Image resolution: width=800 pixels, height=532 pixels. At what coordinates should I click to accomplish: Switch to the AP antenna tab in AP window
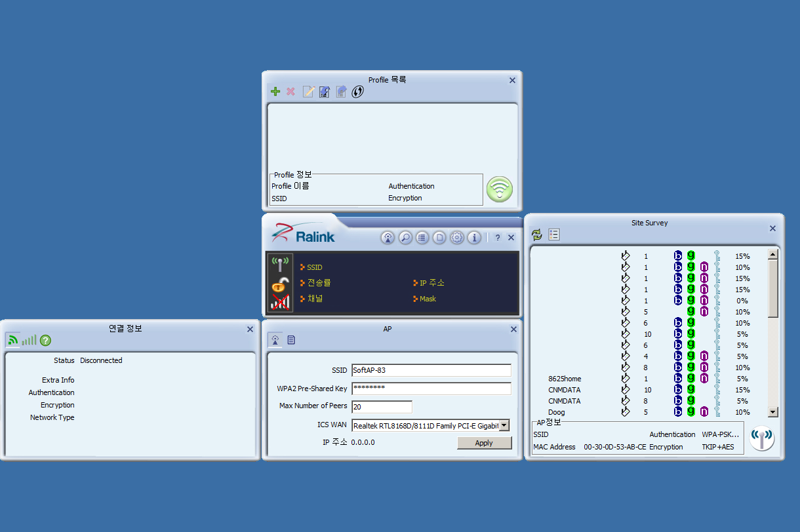[275, 340]
